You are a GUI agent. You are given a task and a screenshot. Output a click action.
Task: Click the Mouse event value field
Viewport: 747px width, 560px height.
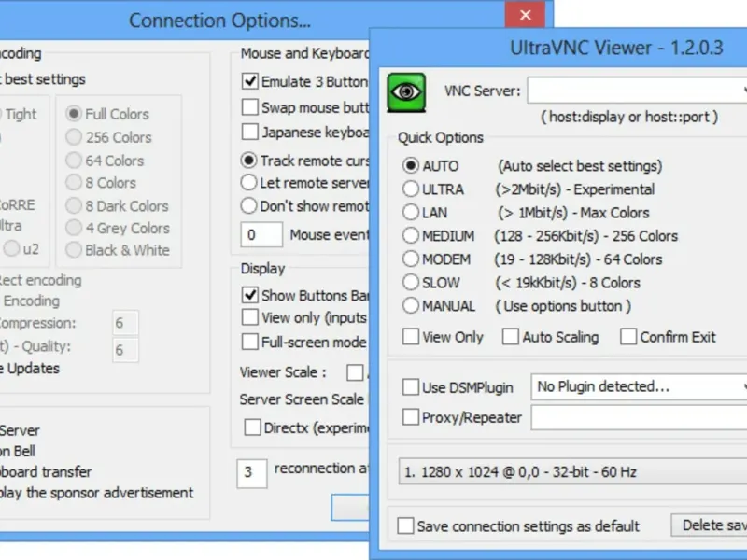click(261, 235)
